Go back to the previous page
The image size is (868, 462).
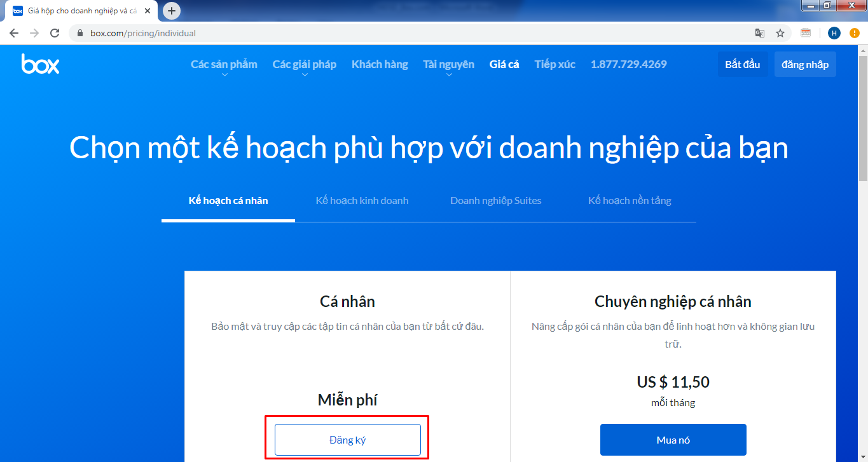click(x=13, y=33)
